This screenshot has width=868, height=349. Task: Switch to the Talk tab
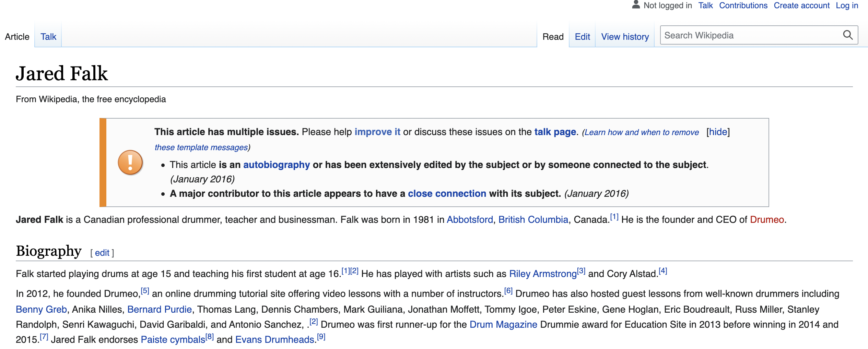click(48, 37)
